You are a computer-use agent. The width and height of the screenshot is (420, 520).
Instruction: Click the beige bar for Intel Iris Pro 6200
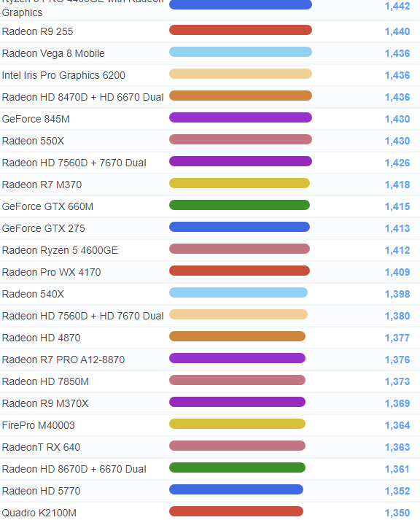tap(241, 74)
